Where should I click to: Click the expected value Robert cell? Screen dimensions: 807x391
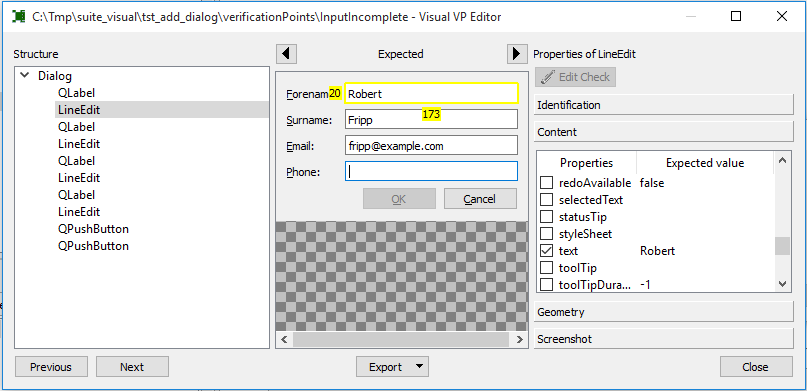tap(657, 251)
